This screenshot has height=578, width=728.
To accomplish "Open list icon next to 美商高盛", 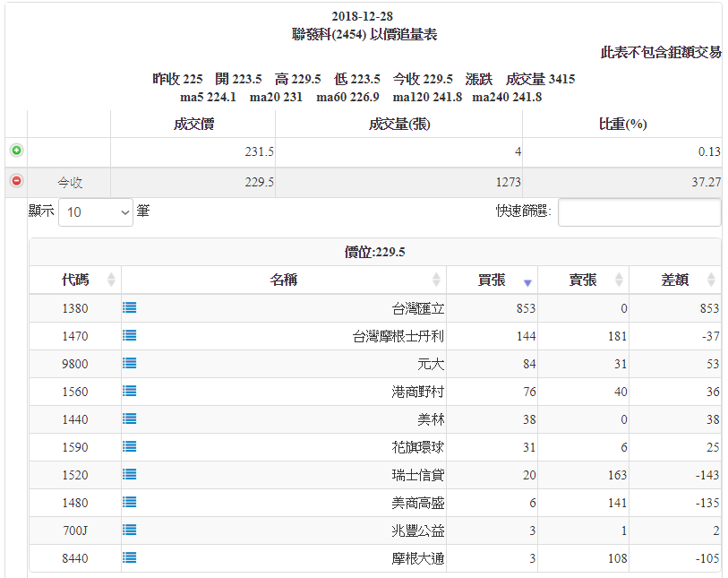I will (x=130, y=502).
